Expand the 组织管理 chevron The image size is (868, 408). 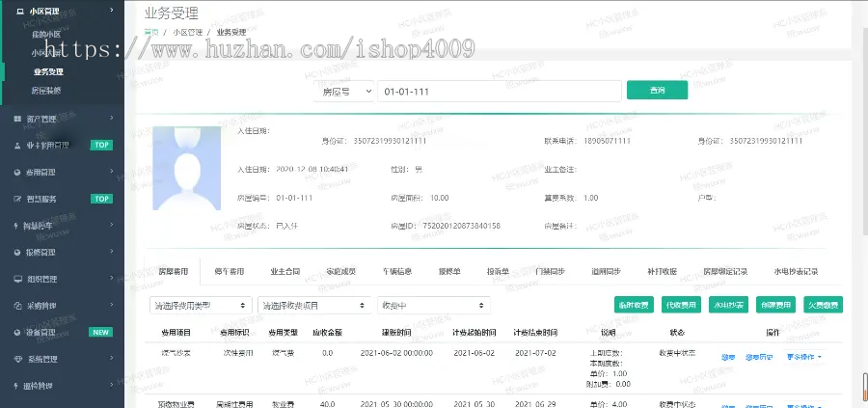[x=112, y=279]
